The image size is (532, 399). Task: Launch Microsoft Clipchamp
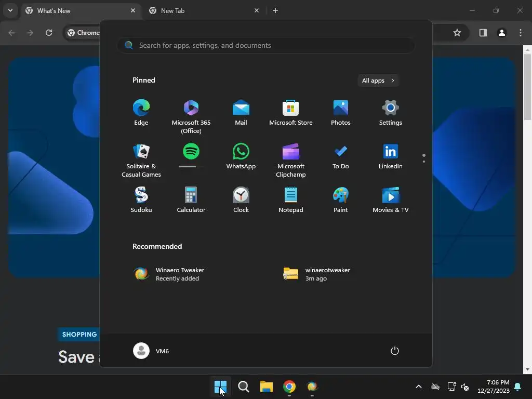(x=291, y=160)
